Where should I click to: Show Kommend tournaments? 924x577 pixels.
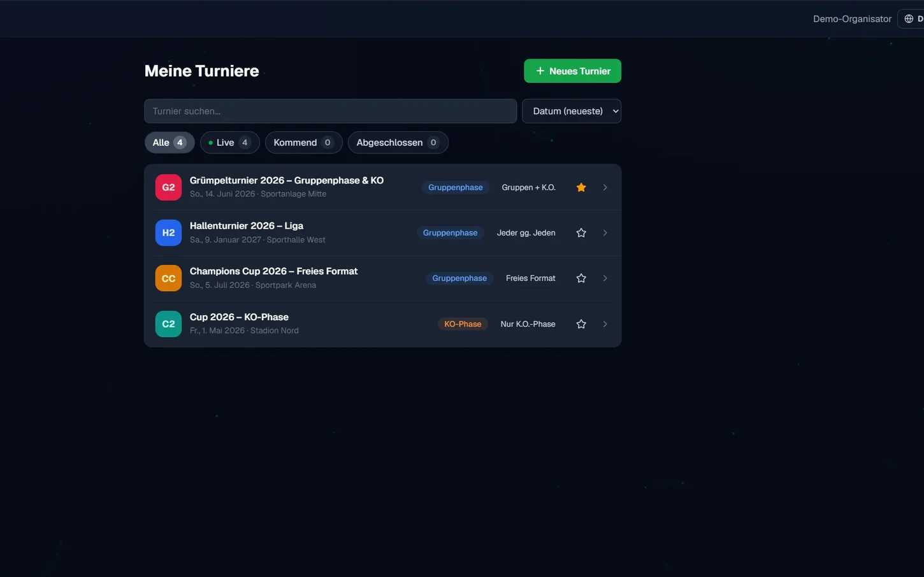(x=304, y=143)
